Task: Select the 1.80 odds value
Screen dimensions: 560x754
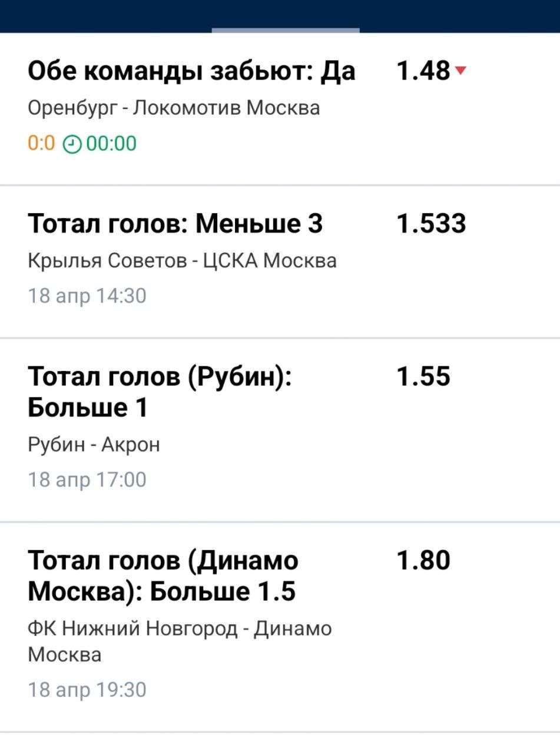Action: click(x=423, y=560)
